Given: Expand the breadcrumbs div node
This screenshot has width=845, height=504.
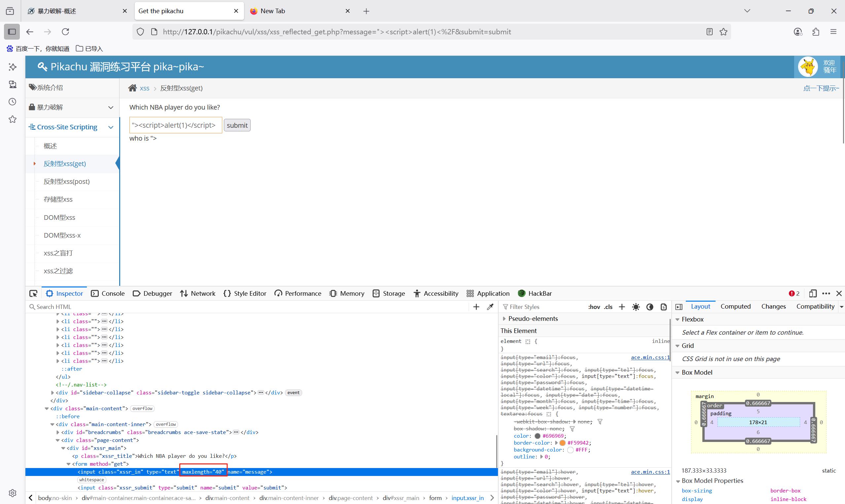Looking at the screenshot, I should (58, 432).
